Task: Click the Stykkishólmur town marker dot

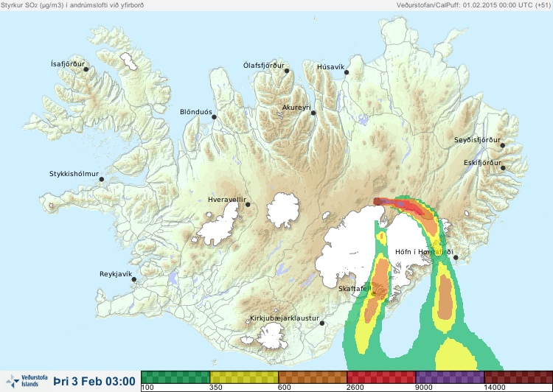Action: [102, 179]
